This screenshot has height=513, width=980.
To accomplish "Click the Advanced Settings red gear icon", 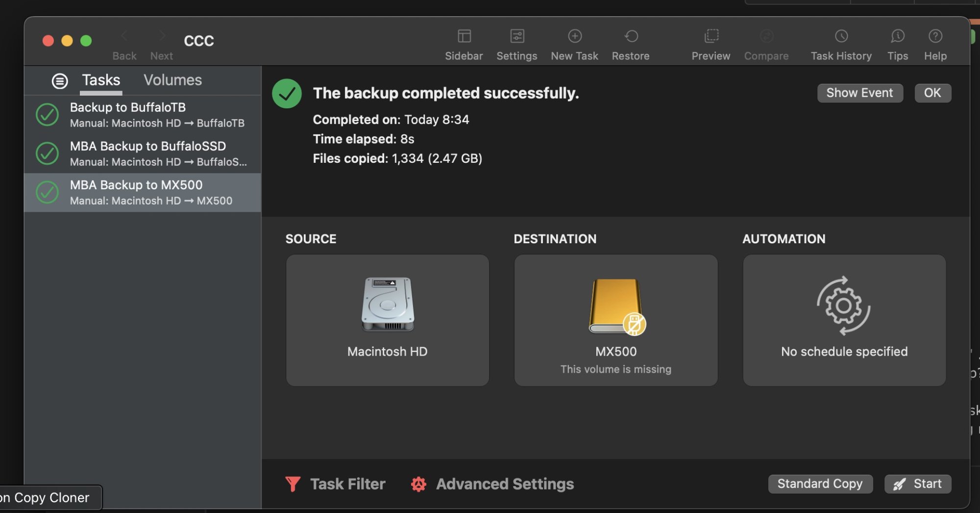I will (418, 484).
